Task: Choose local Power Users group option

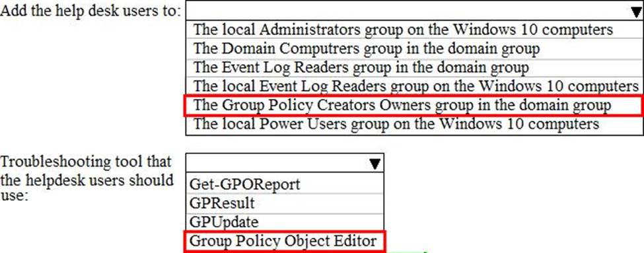Action: 415,124
